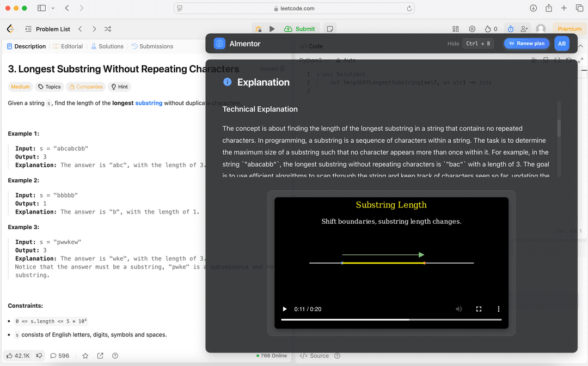Select the shuffle random question icon

click(x=108, y=28)
